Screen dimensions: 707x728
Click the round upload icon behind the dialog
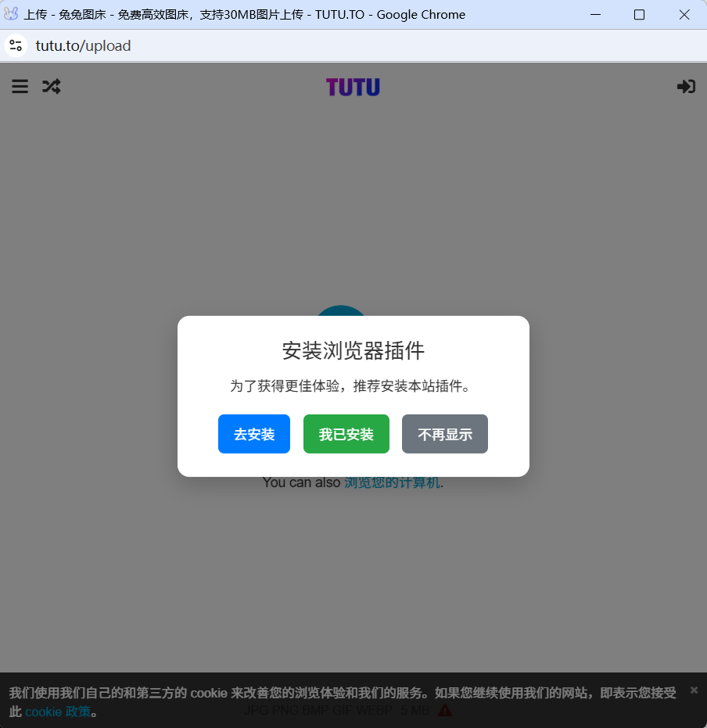[x=341, y=310]
